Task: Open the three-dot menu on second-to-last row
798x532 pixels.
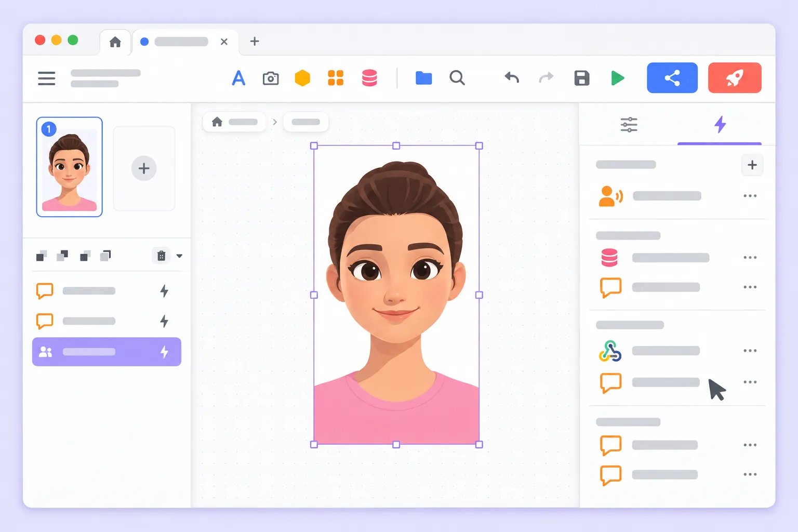Action: (750, 445)
